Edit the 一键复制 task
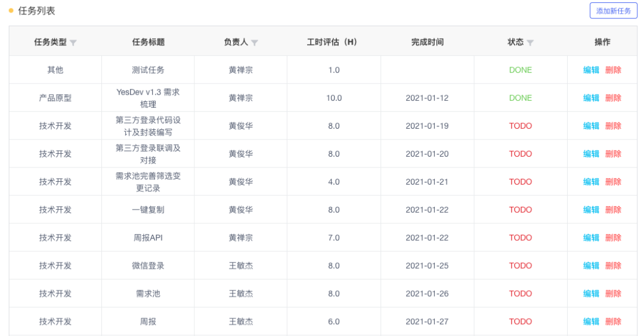Screen dimensions: 644x336 (x=591, y=210)
